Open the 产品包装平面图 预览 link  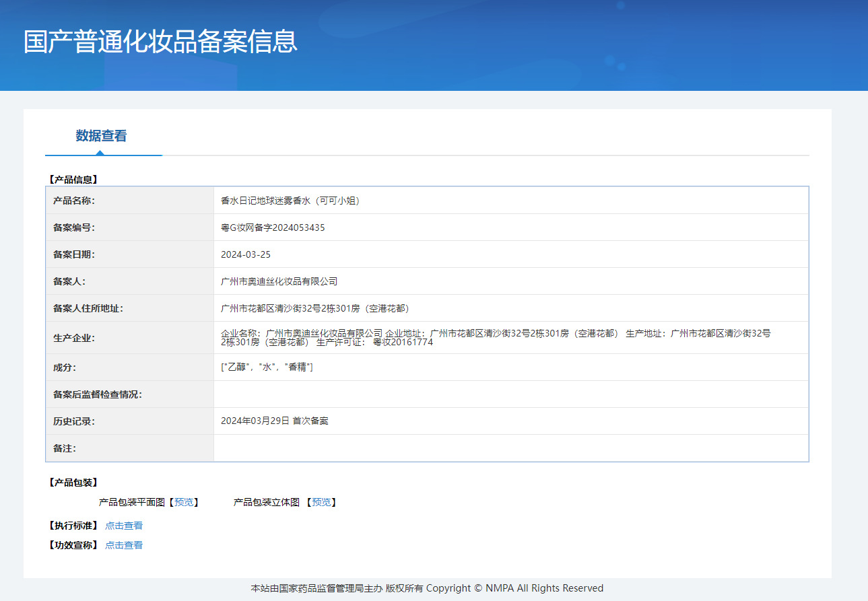(x=183, y=502)
